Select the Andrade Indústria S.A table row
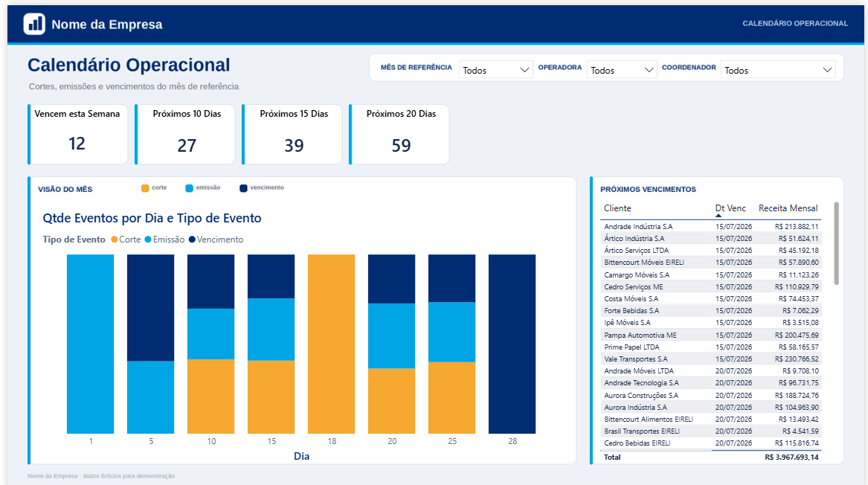The image size is (868, 485). 711,226
